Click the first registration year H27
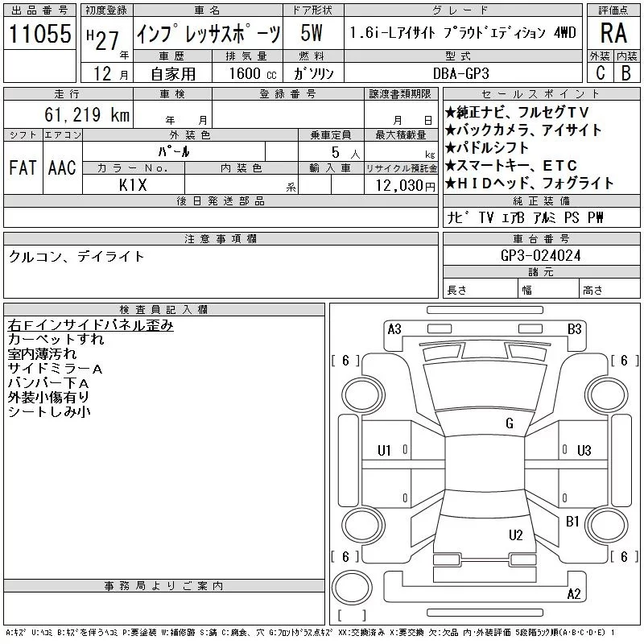Viewport: 644px width, 644px height. click(103, 39)
